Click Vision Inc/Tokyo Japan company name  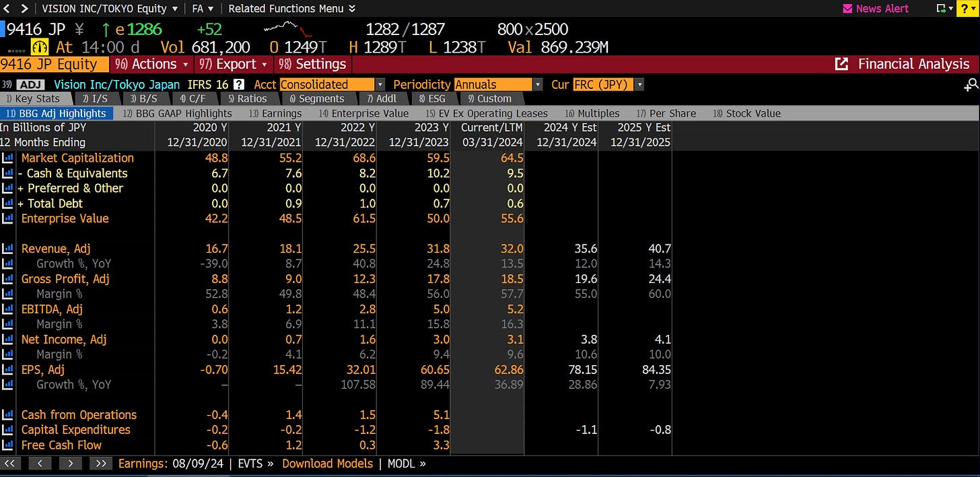(x=116, y=84)
